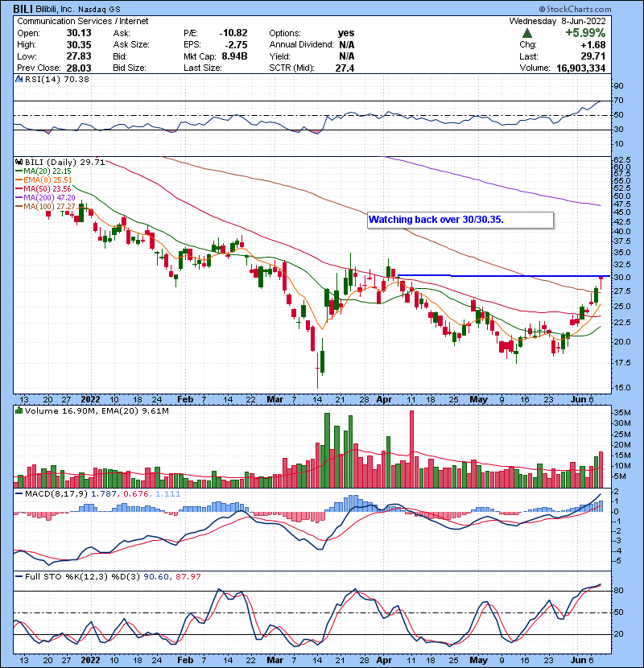Click the Low price value 27.83

coord(78,56)
